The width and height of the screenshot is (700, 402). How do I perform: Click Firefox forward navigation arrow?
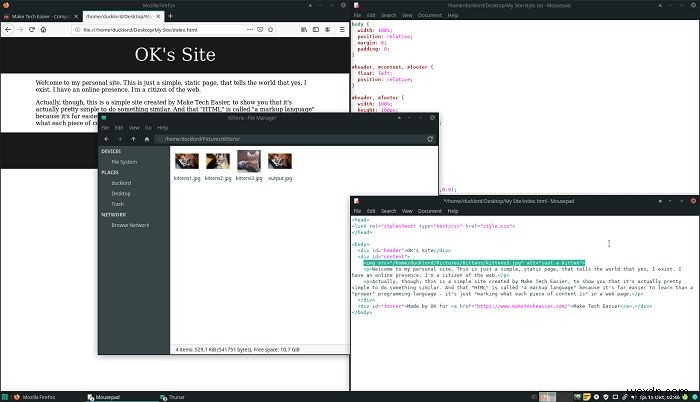coord(20,29)
